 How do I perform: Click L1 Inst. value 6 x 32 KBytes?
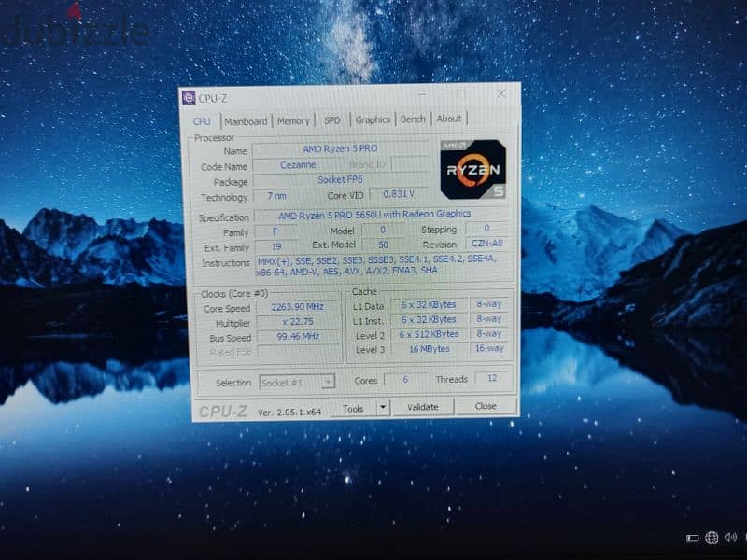point(429,319)
